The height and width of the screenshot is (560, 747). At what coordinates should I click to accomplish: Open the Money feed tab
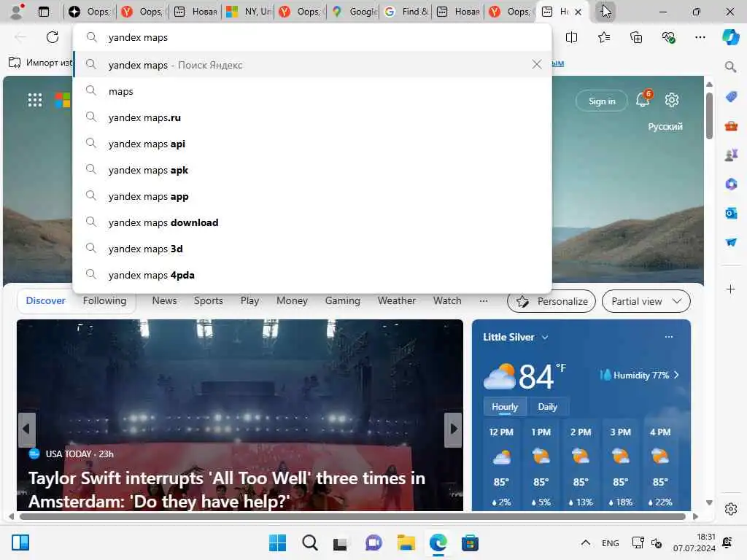(292, 300)
